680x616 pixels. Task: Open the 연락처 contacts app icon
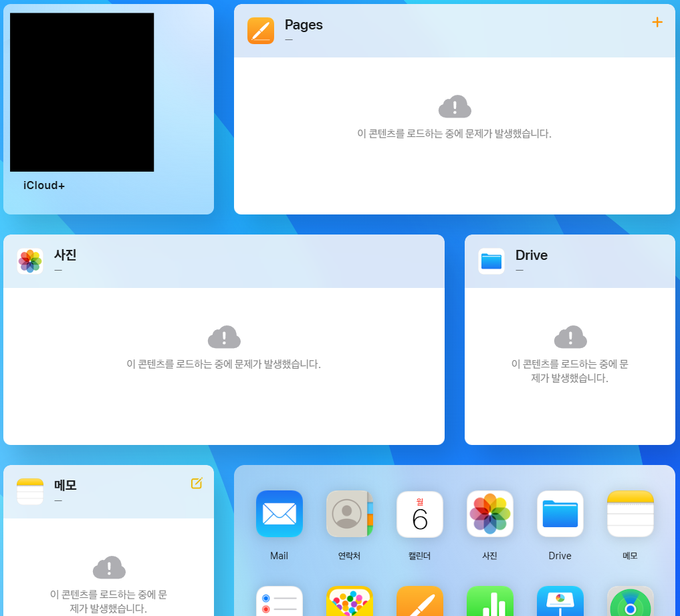[x=350, y=514]
